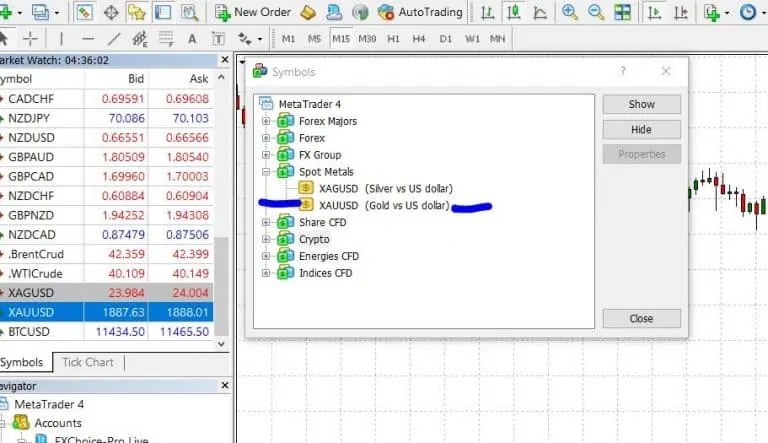Expand the Energies CFD group
Viewport: 768px width, 443px height.
coord(266,256)
